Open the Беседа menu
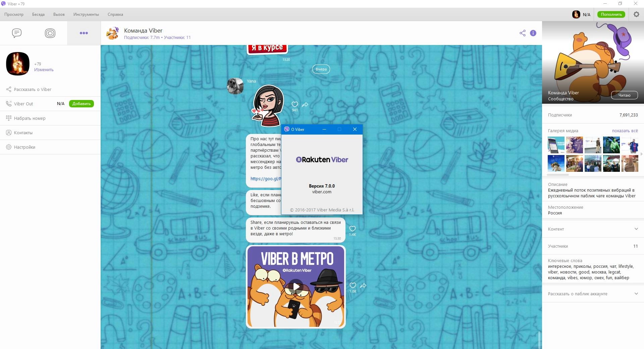Image resolution: width=644 pixels, height=349 pixels. (x=38, y=14)
